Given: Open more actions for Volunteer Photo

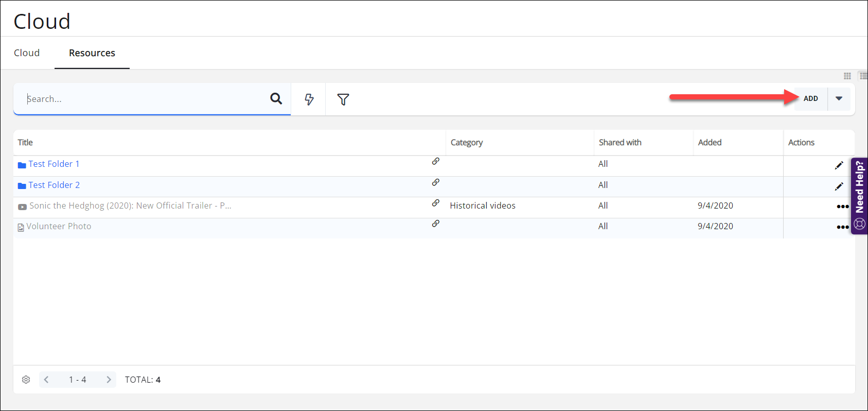Looking at the screenshot, I should (843, 227).
